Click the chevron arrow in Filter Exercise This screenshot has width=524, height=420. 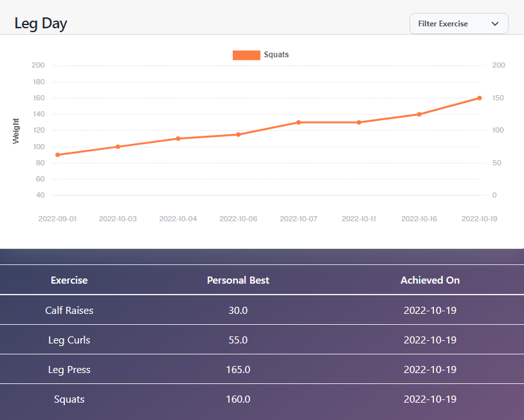point(495,24)
